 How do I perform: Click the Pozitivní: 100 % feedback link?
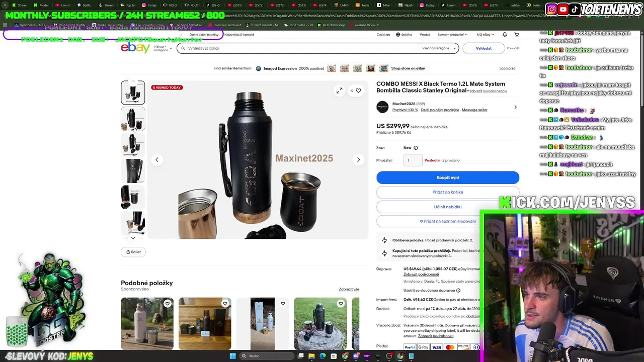[405, 110]
